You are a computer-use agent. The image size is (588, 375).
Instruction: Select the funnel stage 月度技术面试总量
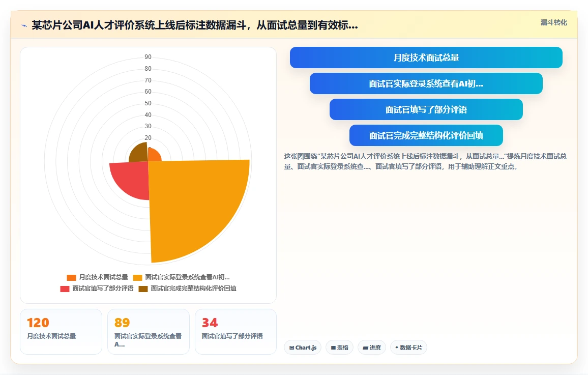[426, 57]
